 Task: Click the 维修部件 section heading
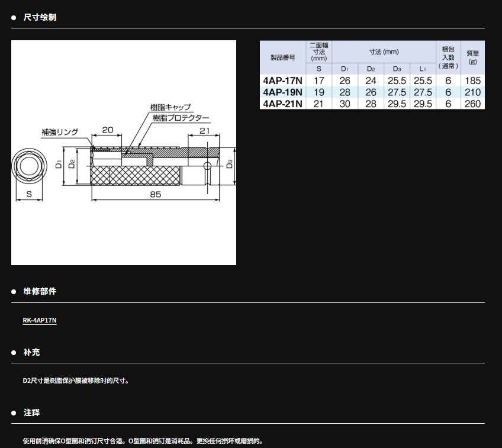pyautogui.click(x=40, y=291)
